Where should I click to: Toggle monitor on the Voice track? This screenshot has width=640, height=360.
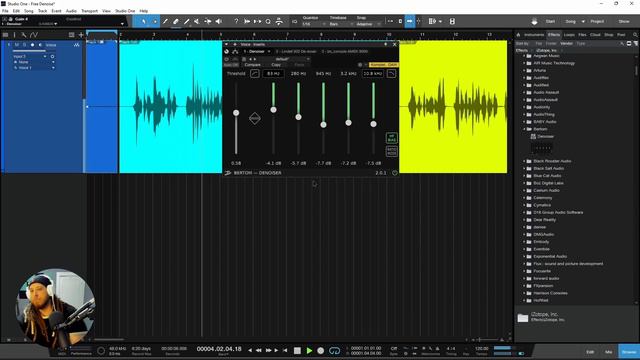[x=40, y=45]
